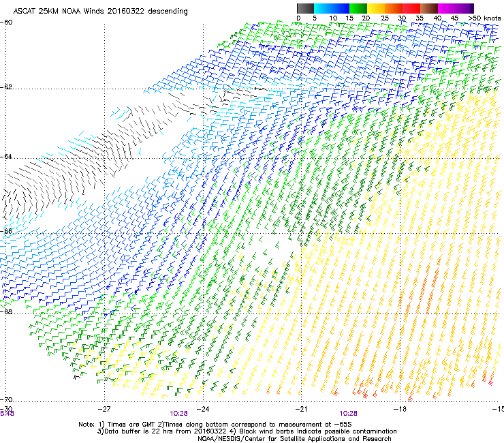Select the orange 25-30 knots legend segment
Image resolution: width=504 pixels, height=443 pixels.
point(394,8)
